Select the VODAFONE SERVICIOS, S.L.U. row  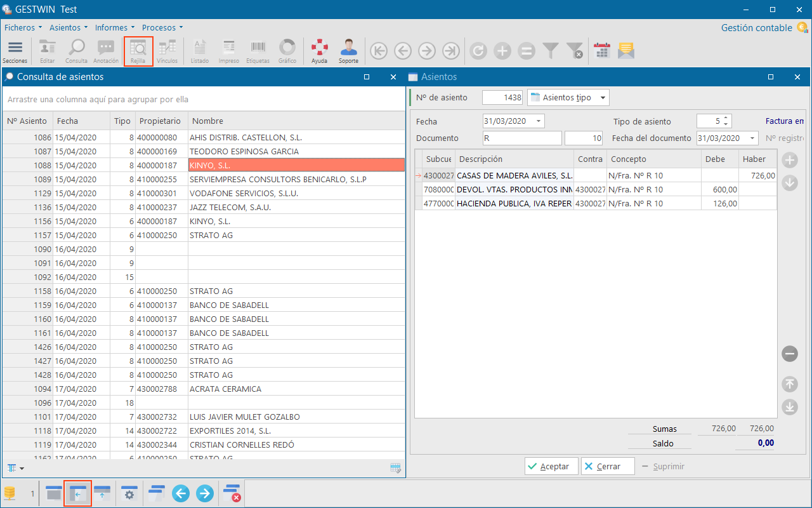click(204, 193)
